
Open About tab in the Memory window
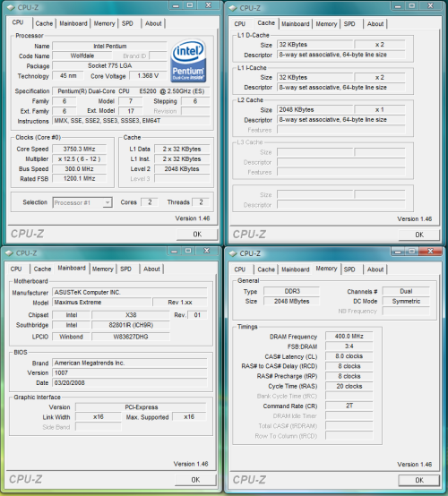[375, 269]
